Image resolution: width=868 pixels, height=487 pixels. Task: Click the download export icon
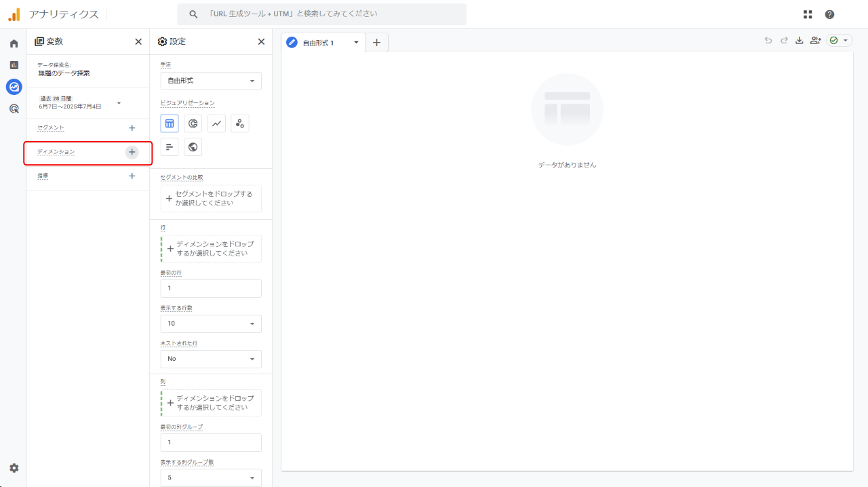click(x=799, y=41)
